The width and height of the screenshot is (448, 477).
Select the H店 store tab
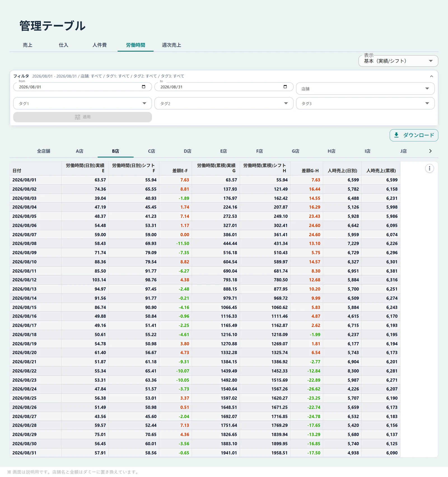332,151
